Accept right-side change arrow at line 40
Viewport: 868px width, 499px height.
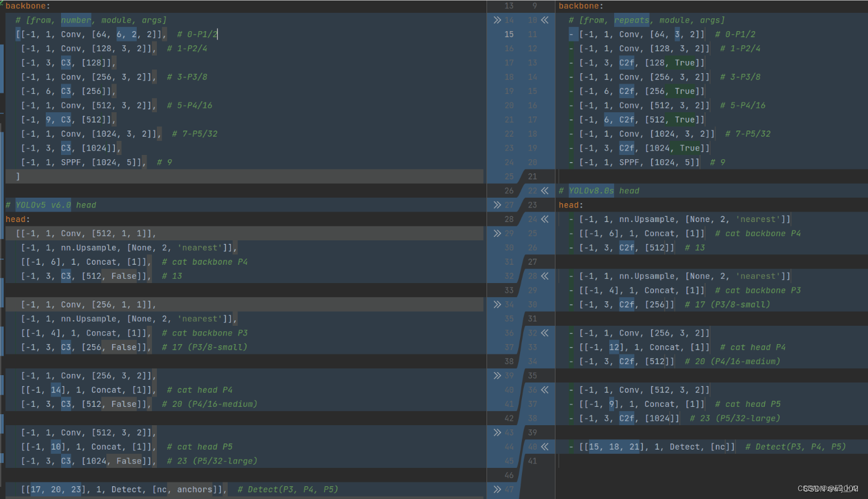pos(544,447)
